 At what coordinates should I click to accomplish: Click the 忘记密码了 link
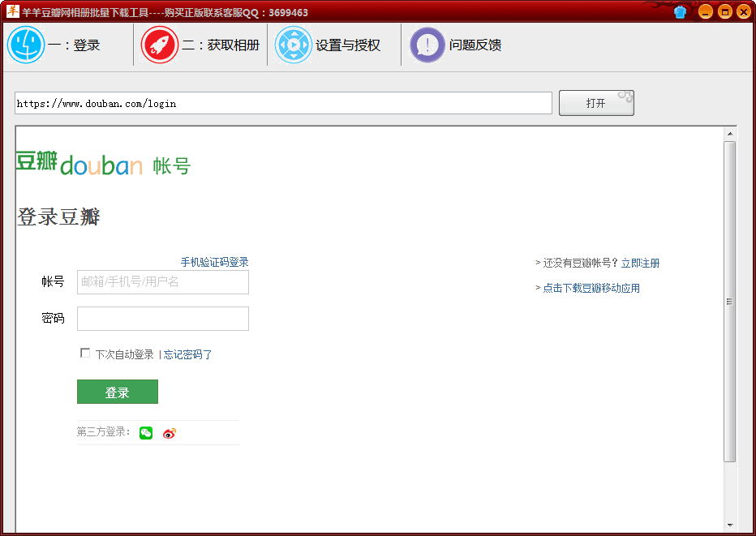[187, 354]
